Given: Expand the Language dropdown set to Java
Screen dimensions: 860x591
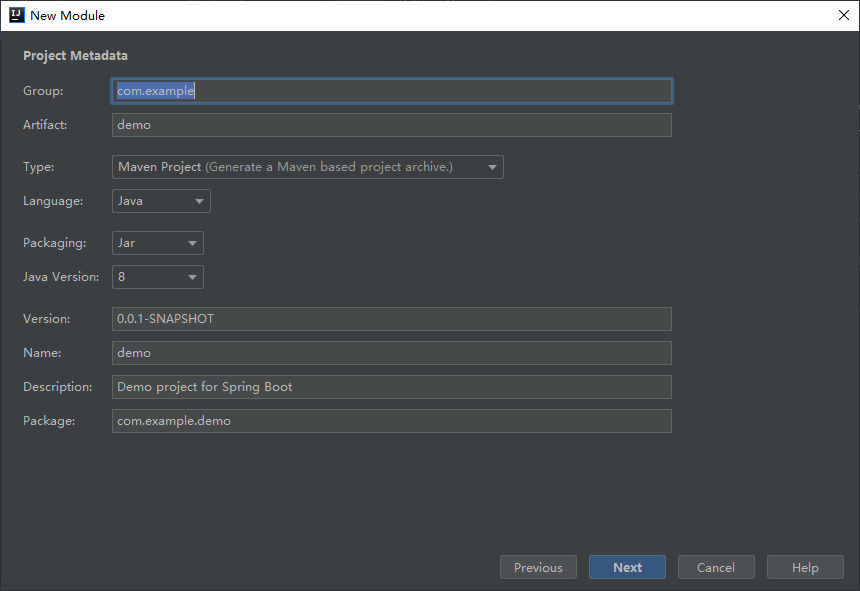Looking at the screenshot, I should 161,201.
